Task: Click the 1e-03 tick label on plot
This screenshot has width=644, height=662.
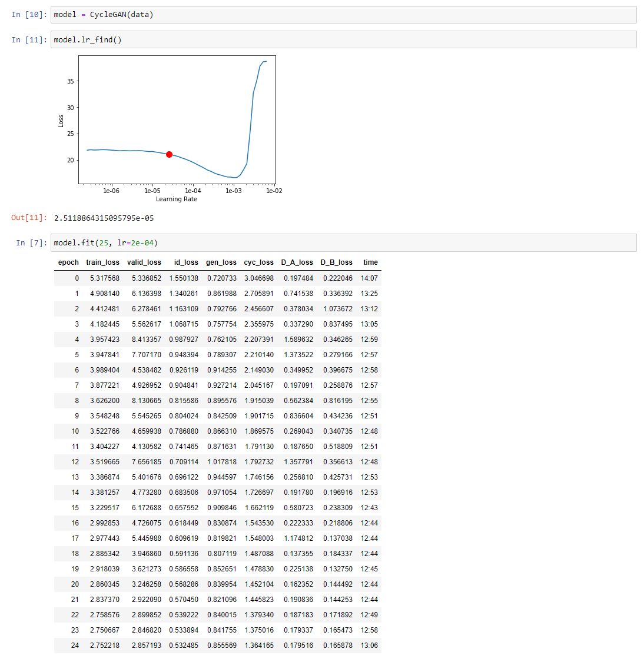Action: [234, 191]
